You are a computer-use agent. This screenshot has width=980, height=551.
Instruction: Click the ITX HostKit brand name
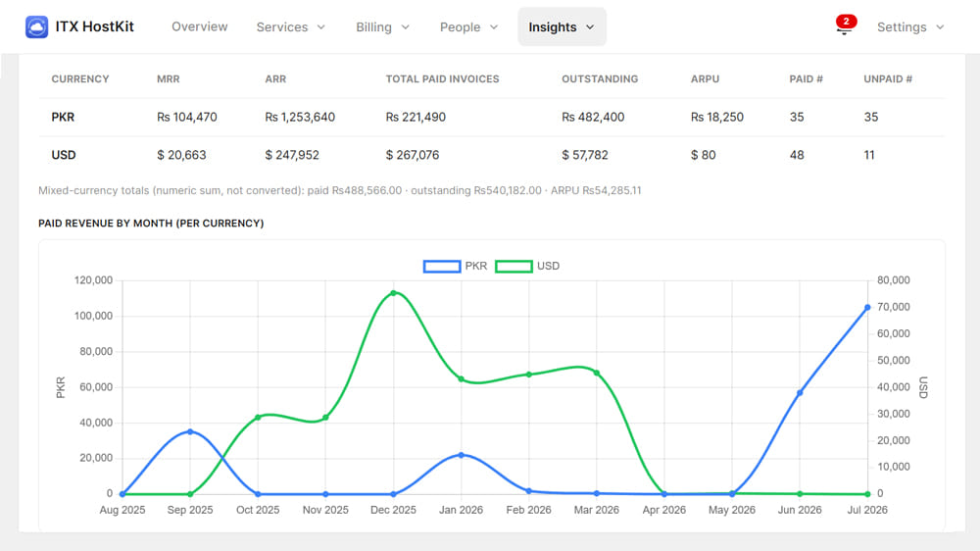point(94,26)
